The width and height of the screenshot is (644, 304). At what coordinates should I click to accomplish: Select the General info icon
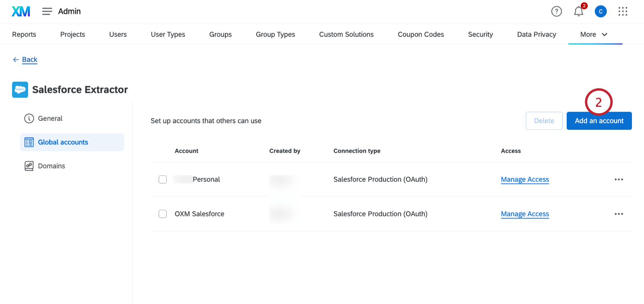point(29,119)
